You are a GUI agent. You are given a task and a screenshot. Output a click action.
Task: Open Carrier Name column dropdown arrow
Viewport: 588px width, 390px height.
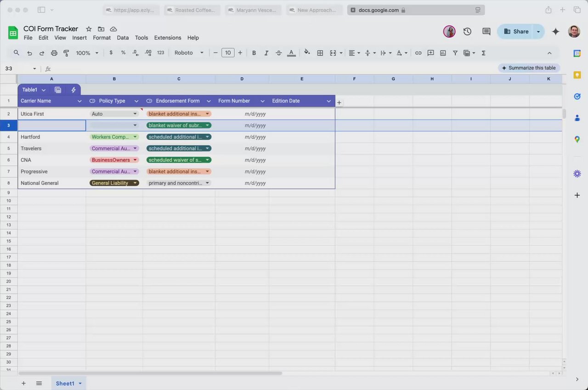pyautogui.click(x=79, y=101)
